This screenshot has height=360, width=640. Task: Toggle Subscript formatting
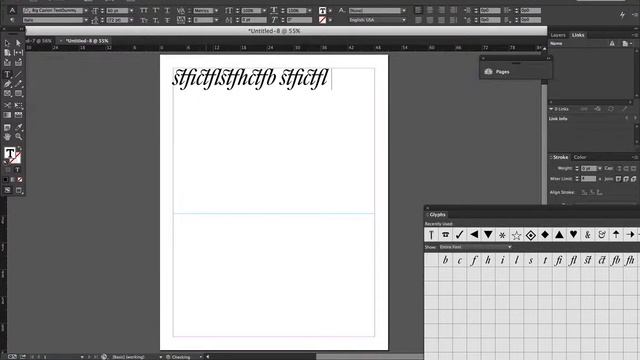pos(156,20)
